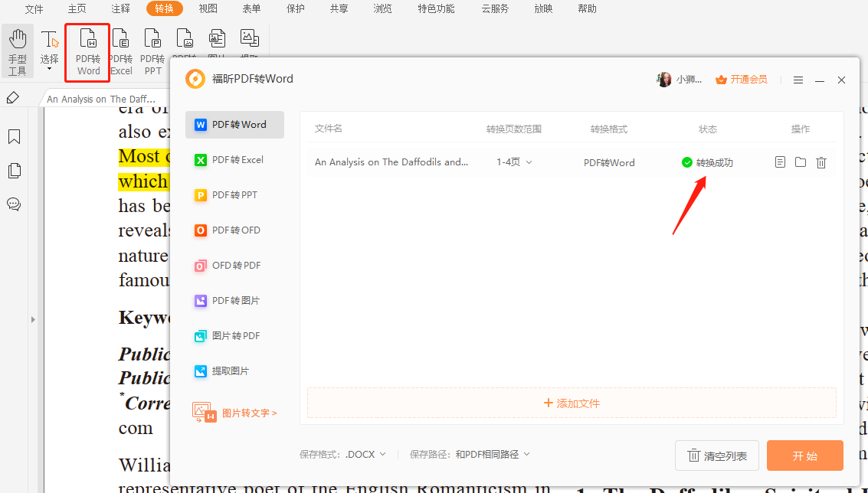The height and width of the screenshot is (493, 868).
Task: Select PDF转Word in the converter sidebar
Action: coord(234,125)
